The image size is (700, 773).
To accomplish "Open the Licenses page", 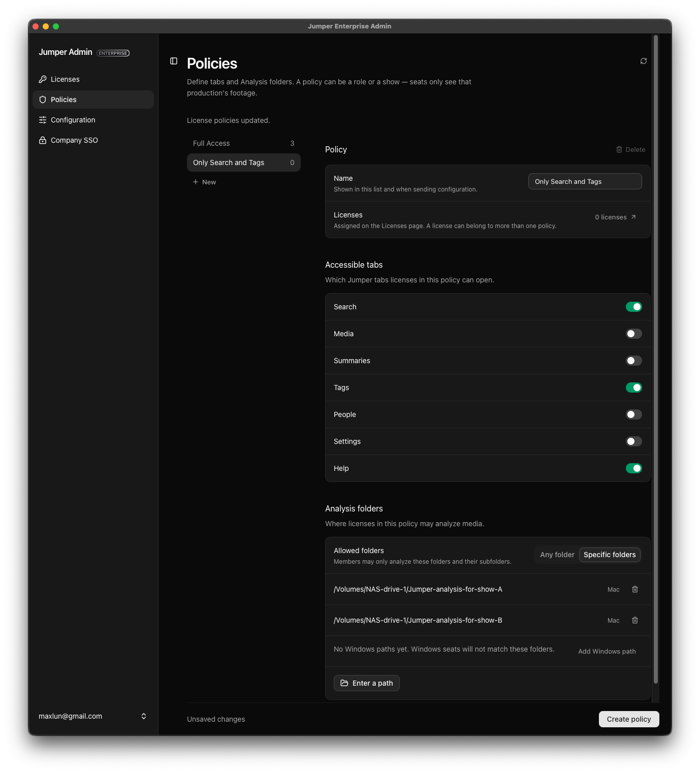I will point(93,79).
